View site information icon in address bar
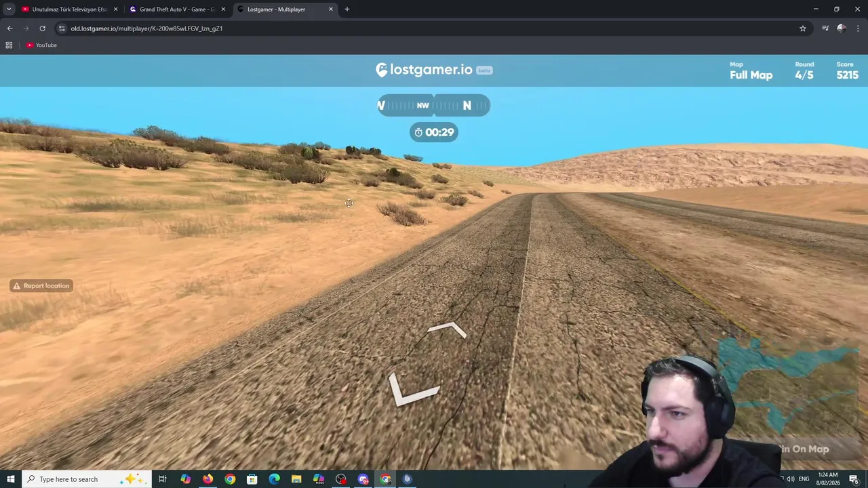Screen dimensions: 868x488 coord(62,28)
